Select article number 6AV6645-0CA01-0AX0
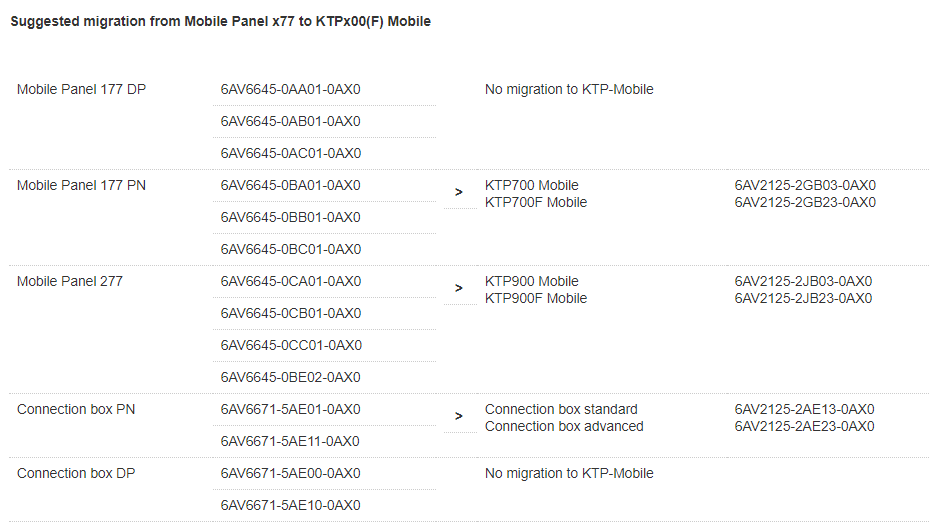The image size is (929, 530). (x=290, y=281)
